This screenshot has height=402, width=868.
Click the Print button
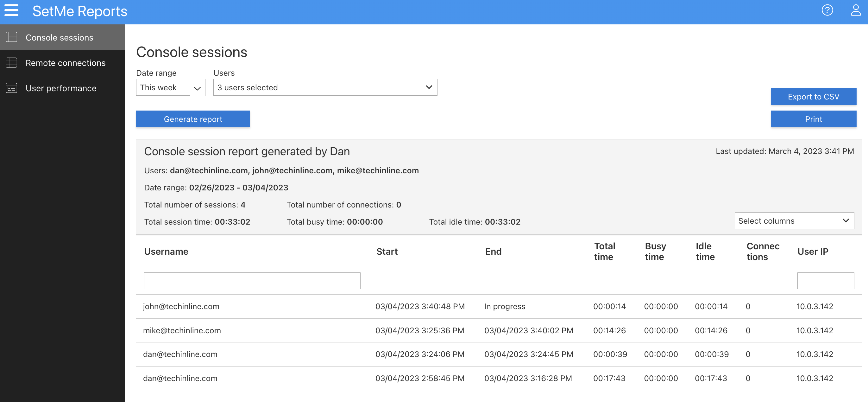click(x=813, y=119)
